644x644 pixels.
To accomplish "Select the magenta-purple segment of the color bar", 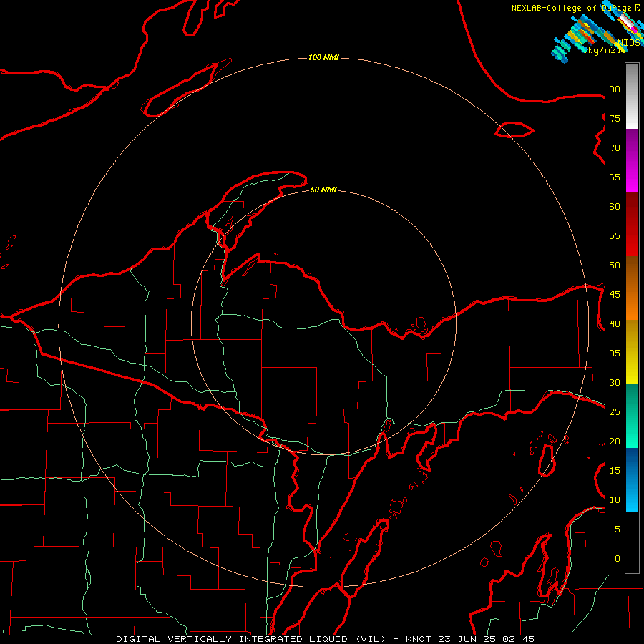I will click(x=632, y=160).
